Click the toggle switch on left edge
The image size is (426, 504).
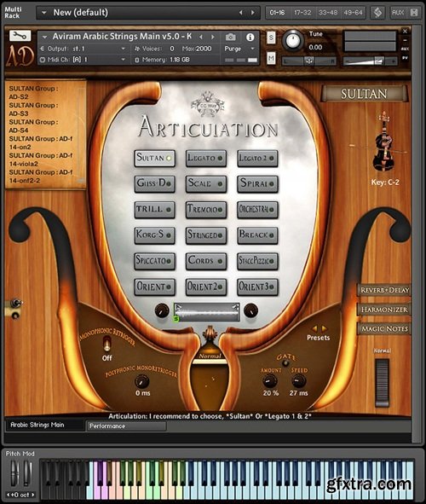click(x=14, y=303)
